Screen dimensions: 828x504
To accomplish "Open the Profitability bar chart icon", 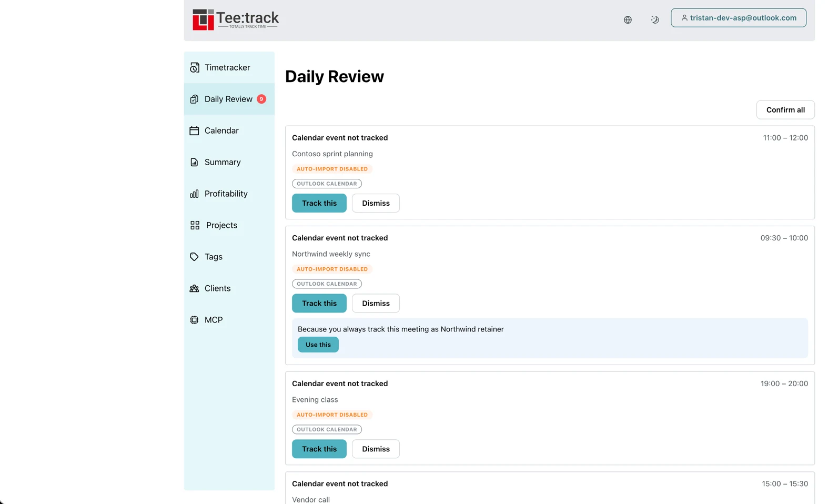I will pyautogui.click(x=194, y=194).
